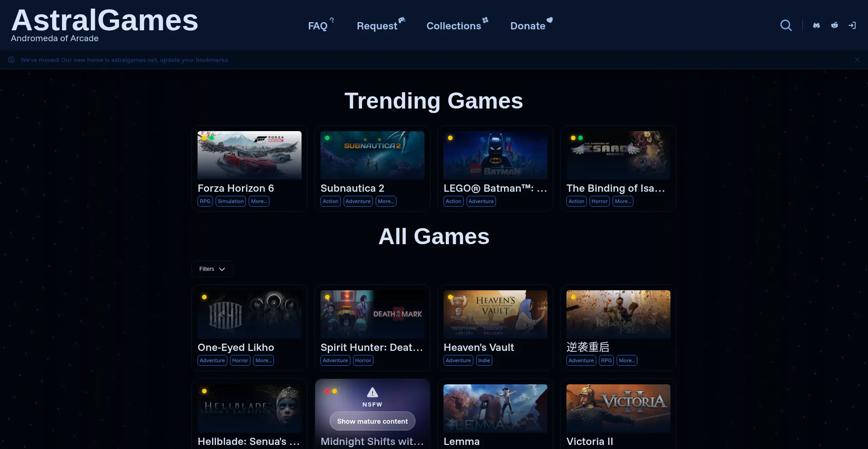Image resolution: width=868 pixels, height=449 pixels.
Task: Select Action tag on Subnautica 2
Action: (330, 201)
